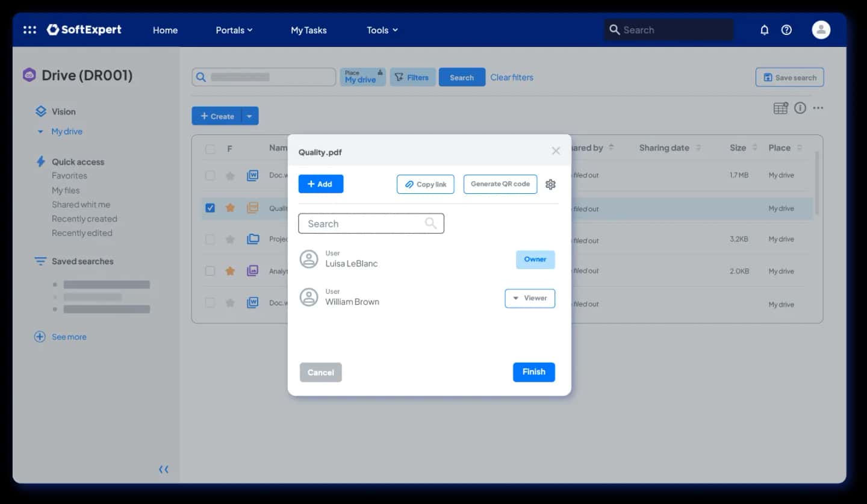Close the Quality.pdf share dialog
Screen dimensions: 867x504
coord(556,151)
